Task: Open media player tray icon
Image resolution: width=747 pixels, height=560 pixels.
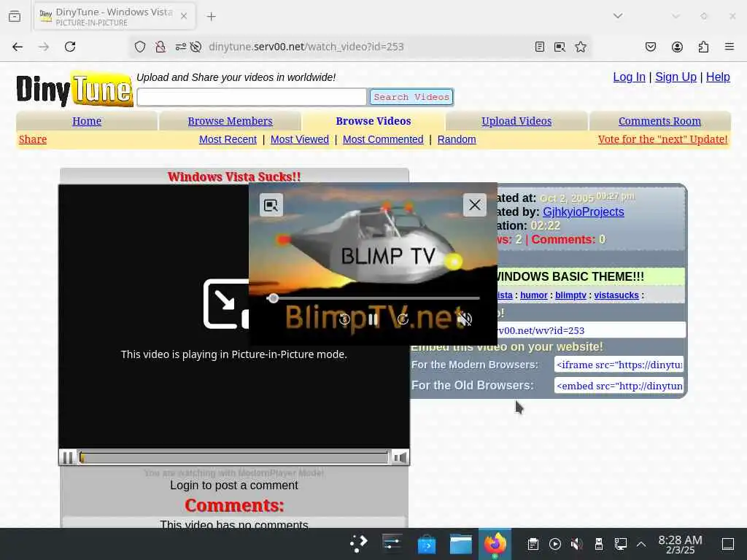Action: [555, 544]
